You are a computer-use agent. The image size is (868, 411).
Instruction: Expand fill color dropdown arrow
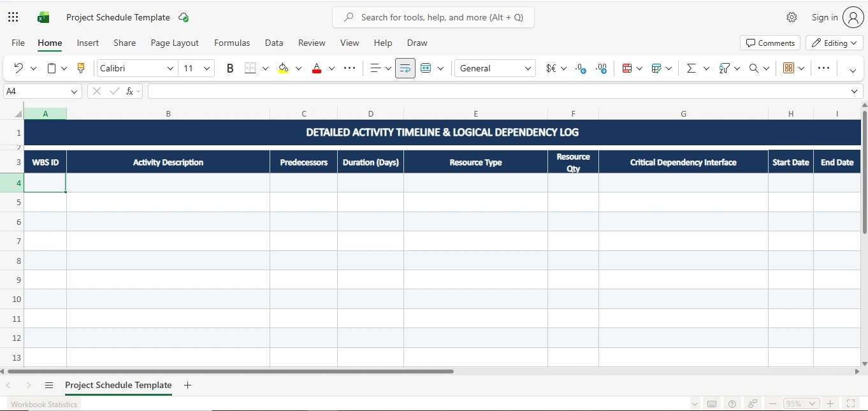click(298, 68)
